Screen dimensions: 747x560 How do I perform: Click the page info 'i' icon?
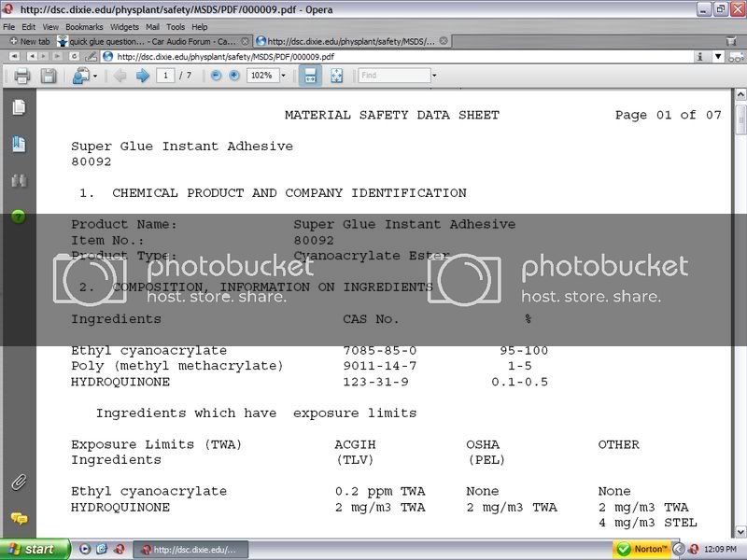699,57
